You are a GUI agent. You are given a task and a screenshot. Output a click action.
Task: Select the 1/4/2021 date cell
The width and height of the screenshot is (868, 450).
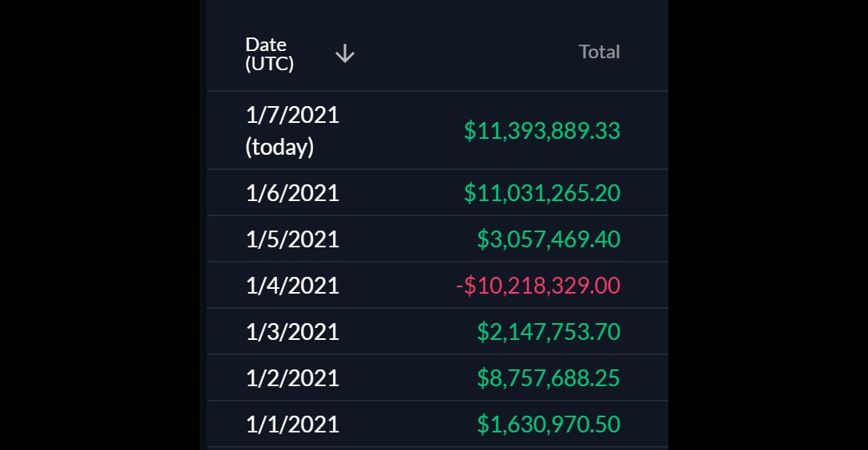click(292, 286)
